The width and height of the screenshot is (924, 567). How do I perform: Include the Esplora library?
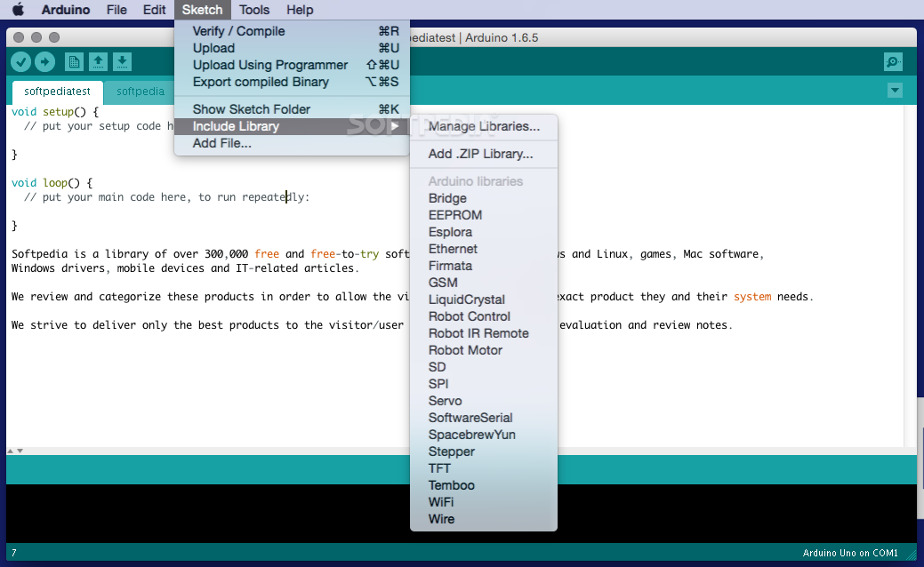[483, 232]
